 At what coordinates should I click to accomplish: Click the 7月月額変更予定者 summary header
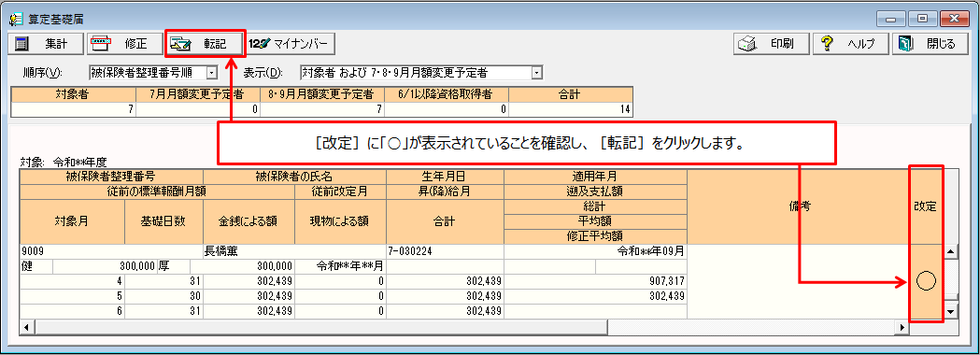coord(198,94)
